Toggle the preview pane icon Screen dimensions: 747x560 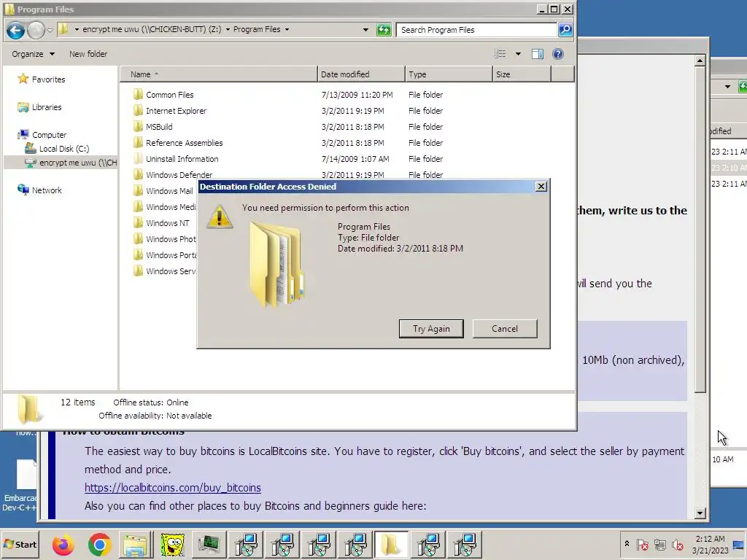(538, 54)
